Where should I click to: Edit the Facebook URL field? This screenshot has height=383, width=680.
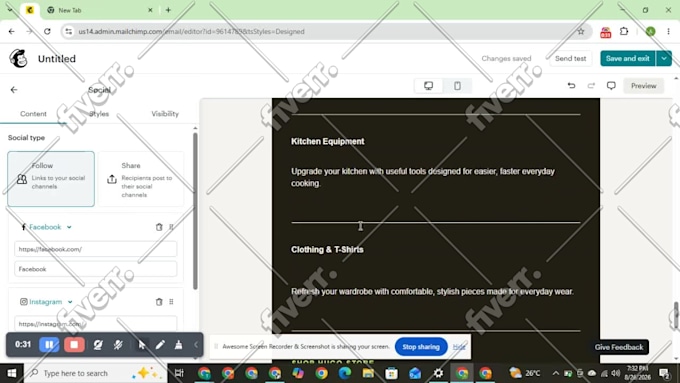coord(95,249)
